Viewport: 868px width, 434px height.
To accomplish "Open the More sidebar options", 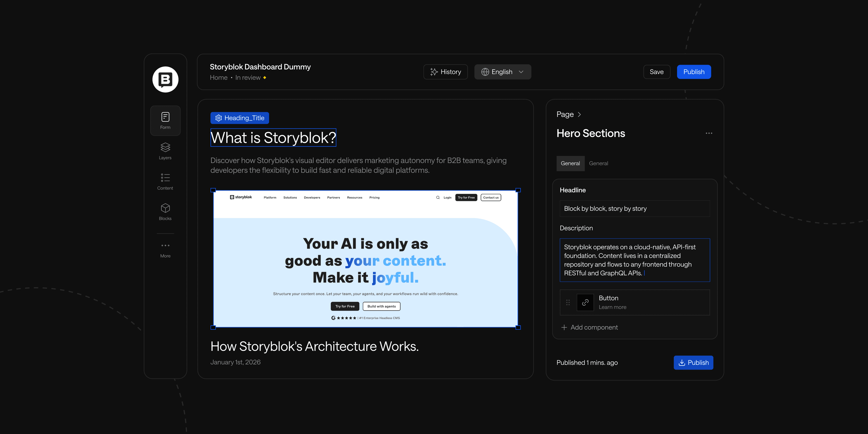I will pos(165,250).
